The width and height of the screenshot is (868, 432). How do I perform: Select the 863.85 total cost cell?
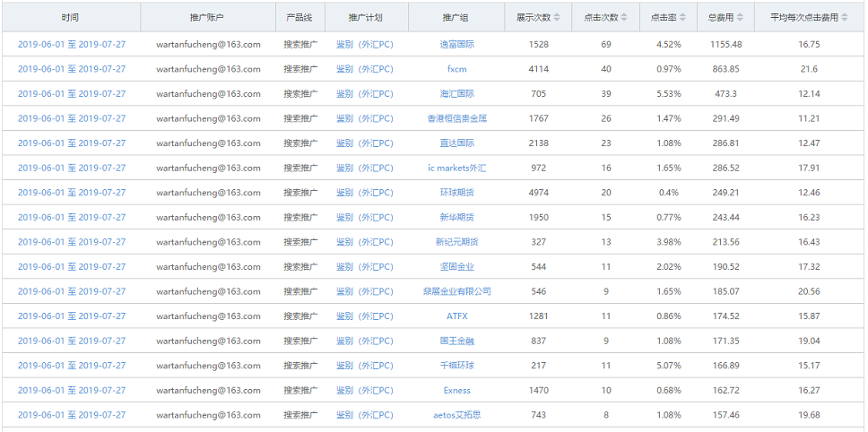725,69
